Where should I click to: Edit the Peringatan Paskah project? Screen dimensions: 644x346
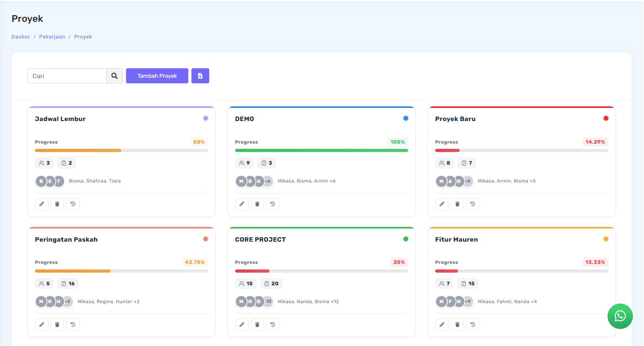[42, 325]
